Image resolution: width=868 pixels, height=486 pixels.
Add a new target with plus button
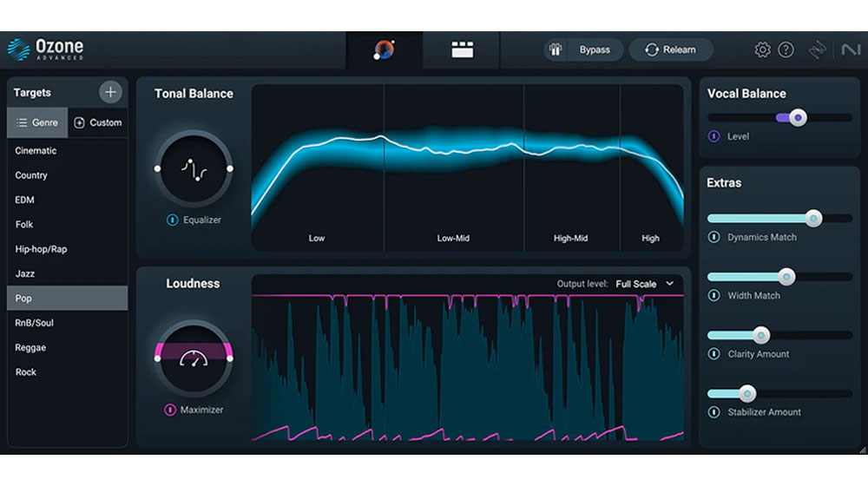110,92
